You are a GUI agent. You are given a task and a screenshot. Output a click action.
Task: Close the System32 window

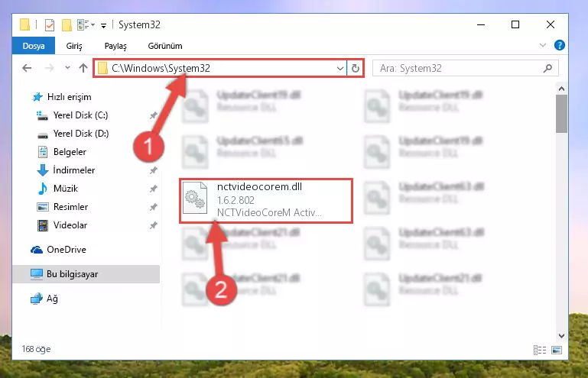coord(550,24)
